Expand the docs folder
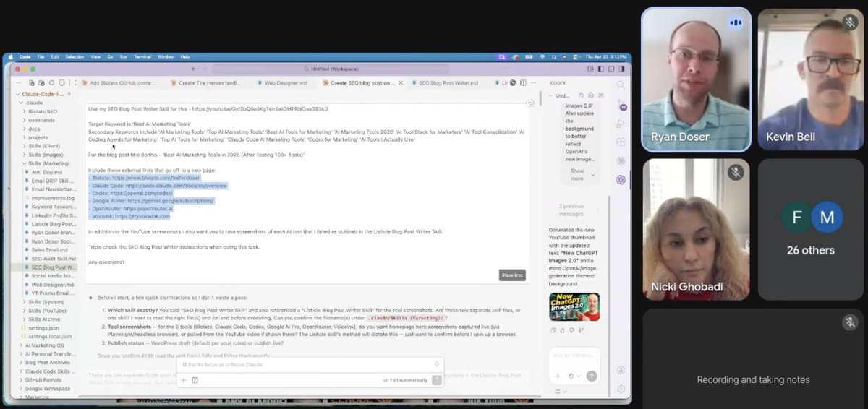868x409 pixels. pos(34,129)
